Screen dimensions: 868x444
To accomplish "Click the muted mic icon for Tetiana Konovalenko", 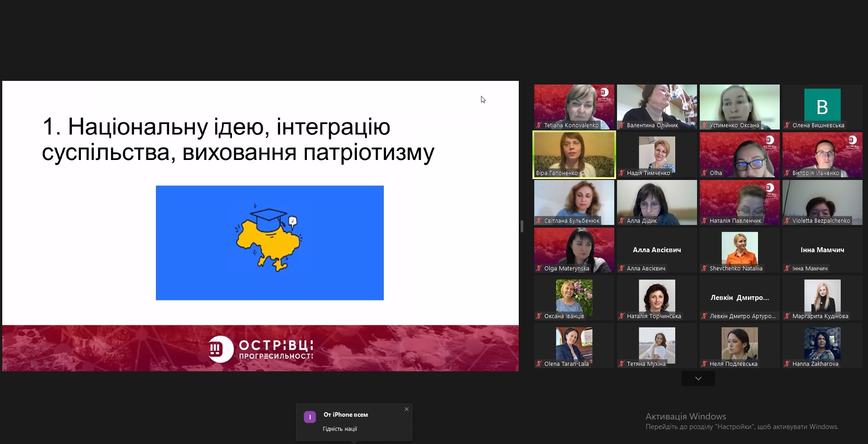I will coord(539,125).
